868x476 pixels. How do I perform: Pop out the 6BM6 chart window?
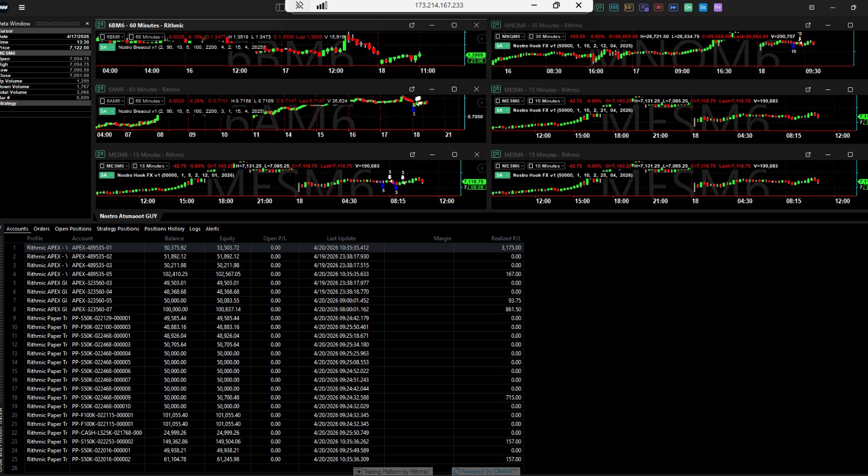pos(412,25)
